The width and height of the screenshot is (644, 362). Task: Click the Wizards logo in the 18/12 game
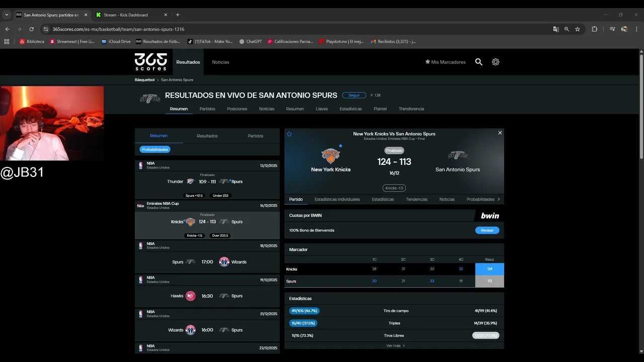[224, 262]
